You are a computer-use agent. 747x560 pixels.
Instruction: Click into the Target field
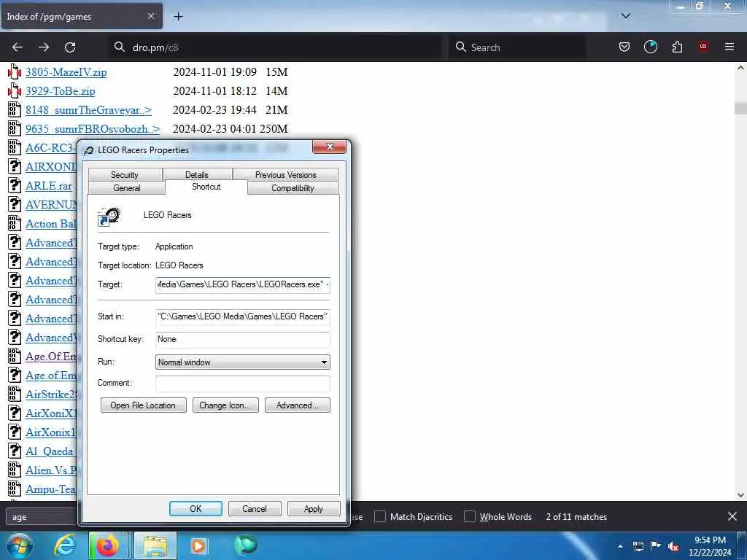point(242,284)
